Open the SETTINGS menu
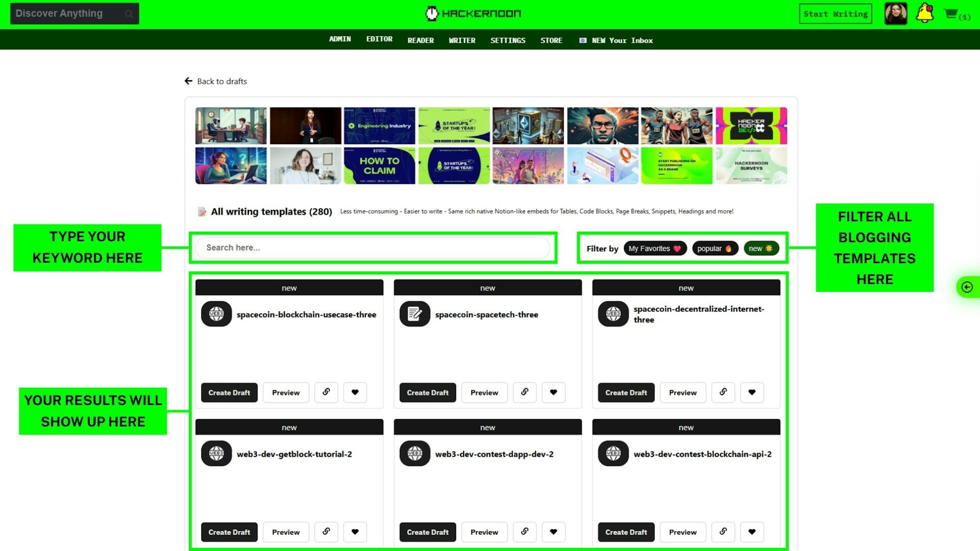 point(508,40)
